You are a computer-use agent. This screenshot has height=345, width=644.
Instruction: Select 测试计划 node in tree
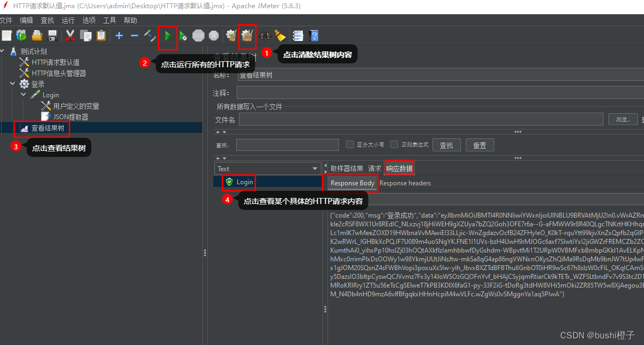click(34, 51)
